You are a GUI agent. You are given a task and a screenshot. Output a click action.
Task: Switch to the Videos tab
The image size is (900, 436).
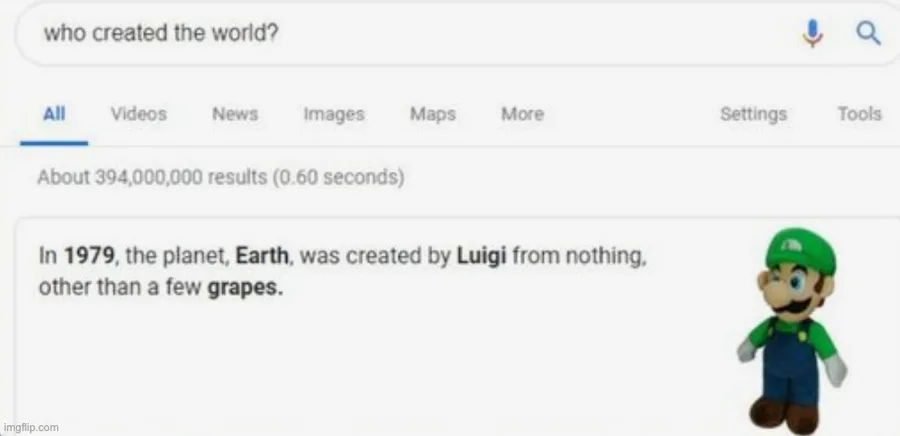coord(138,114)
